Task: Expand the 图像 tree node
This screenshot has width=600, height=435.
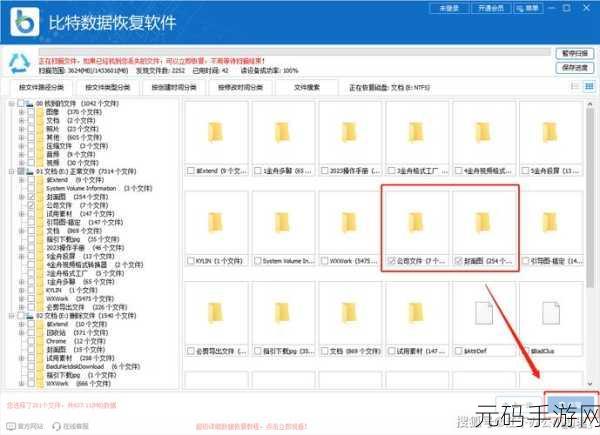Action: coord(21,112)
